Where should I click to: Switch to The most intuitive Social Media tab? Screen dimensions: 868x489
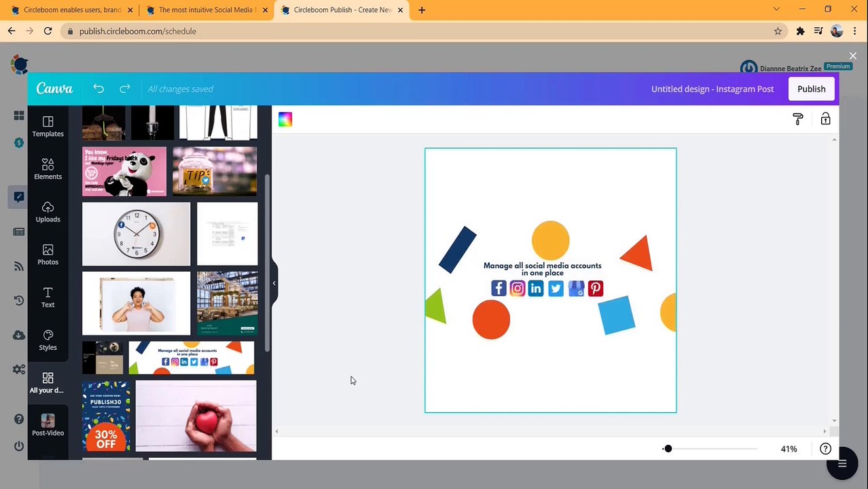(x=206, y=10)
